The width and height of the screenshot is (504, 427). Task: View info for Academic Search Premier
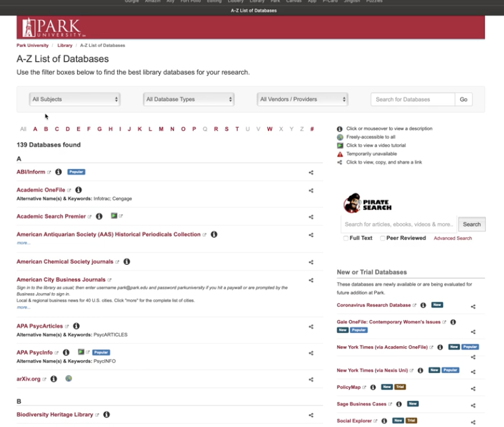99,217
